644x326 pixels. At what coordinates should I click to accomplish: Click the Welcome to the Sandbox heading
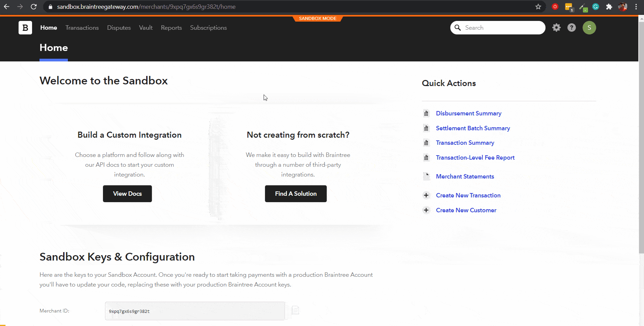tap(104, 81)
